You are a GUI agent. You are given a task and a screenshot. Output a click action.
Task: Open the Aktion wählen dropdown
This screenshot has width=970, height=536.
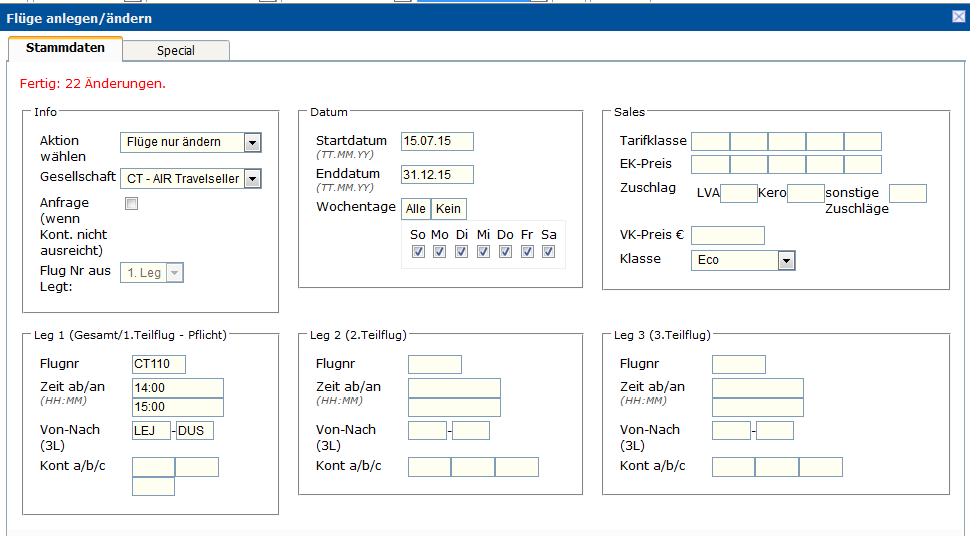click(x=252, y=142)
